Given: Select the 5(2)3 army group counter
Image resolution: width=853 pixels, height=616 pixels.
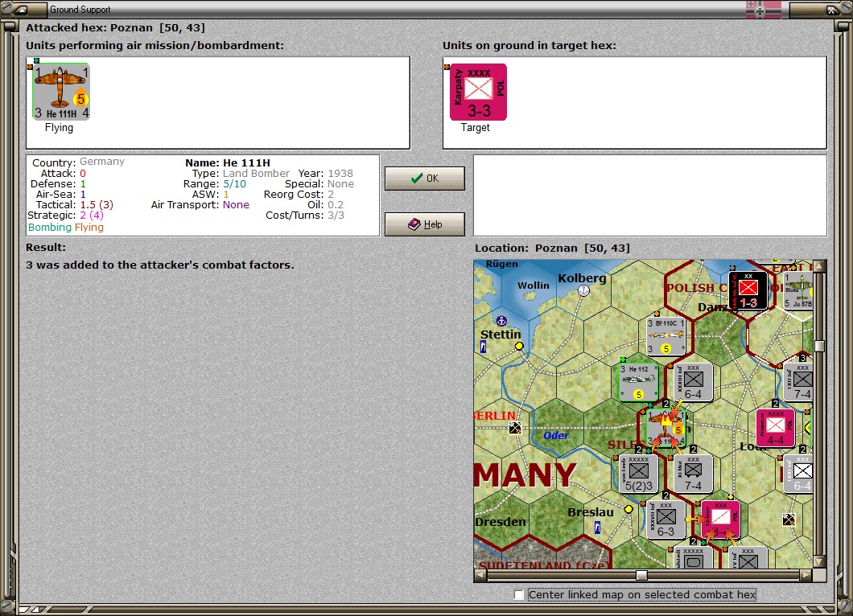Looking at the screenshot, I should (x=639, y=474).
